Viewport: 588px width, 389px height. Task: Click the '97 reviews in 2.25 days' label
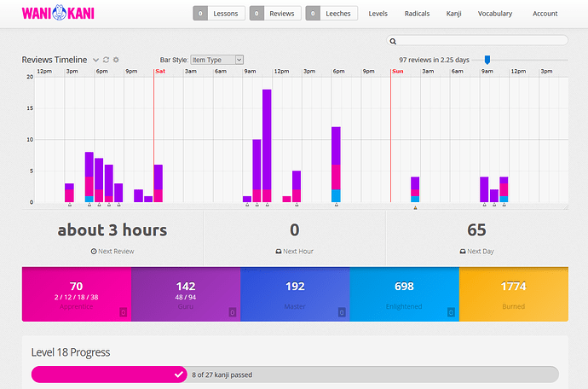pyautogui.click(x=434, y=60)
